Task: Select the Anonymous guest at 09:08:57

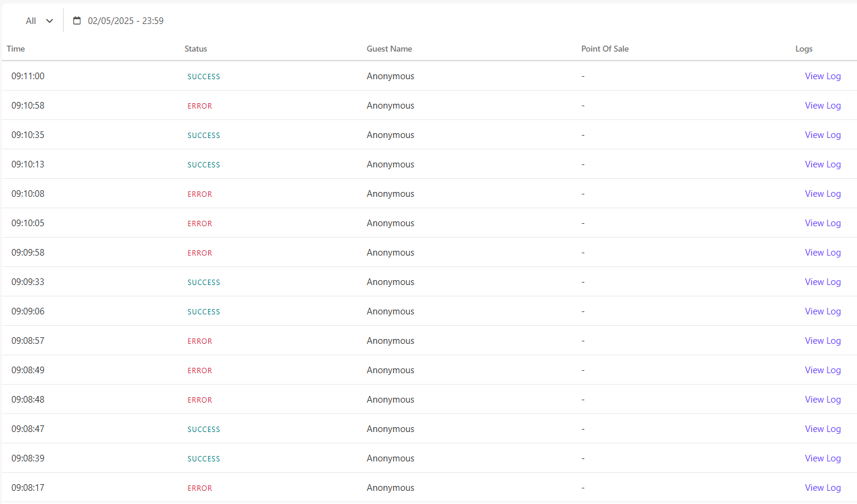Action: (390, 341)
